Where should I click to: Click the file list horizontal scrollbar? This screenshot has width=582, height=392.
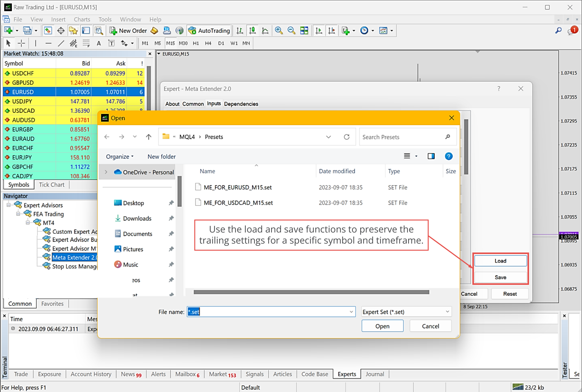pyautogui.click(x=311, y=292)
